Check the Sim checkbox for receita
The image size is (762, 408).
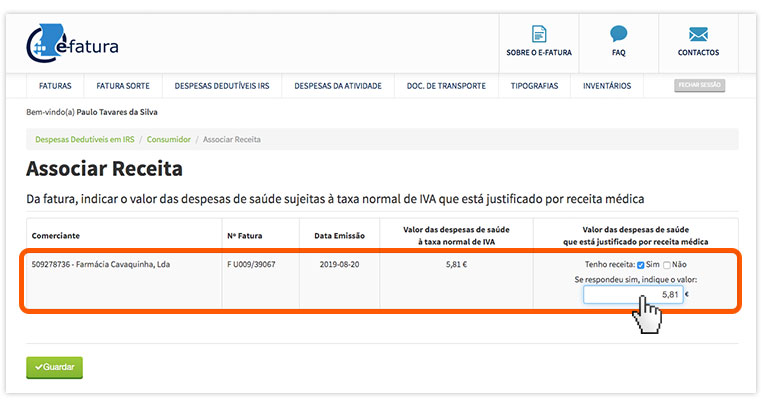point(641,264)
